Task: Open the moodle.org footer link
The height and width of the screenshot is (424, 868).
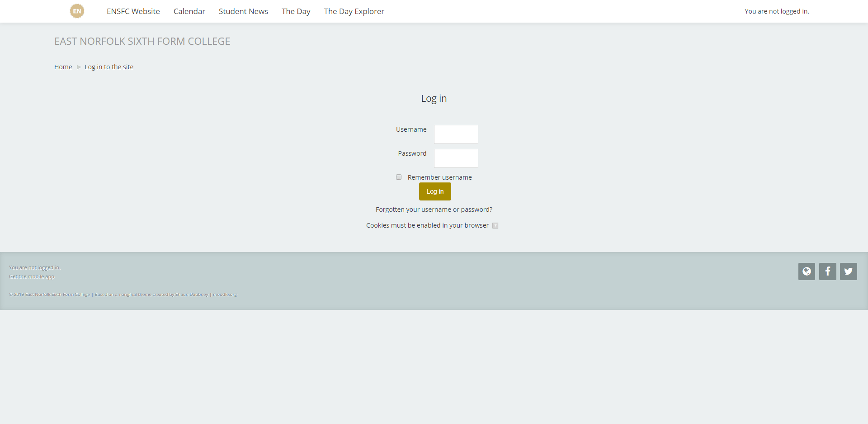Action: [x=225, y=295]
